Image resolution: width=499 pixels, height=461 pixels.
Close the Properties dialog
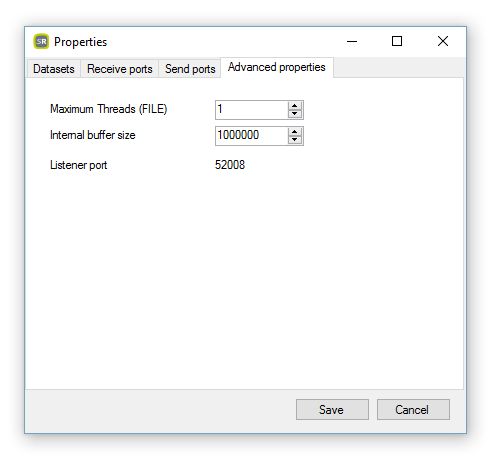click(443, 41)
